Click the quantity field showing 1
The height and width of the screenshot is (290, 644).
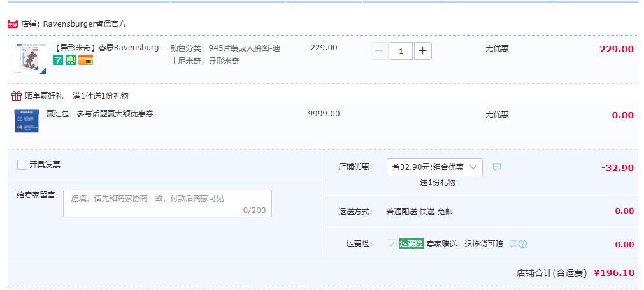pyautogui.click(x=401, y=52)
